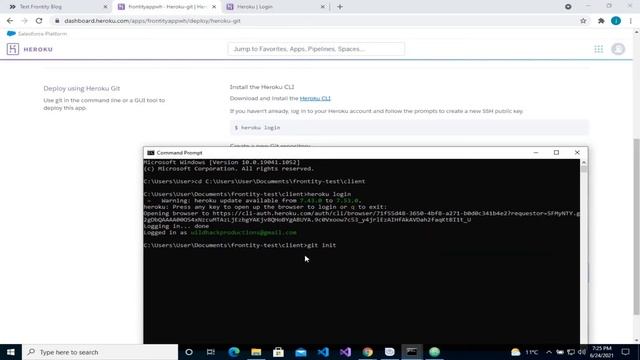Open the weather widget showing 11°C
Image resolution: width=640 pixels, height=360 pixels.
tap(524, 352)
